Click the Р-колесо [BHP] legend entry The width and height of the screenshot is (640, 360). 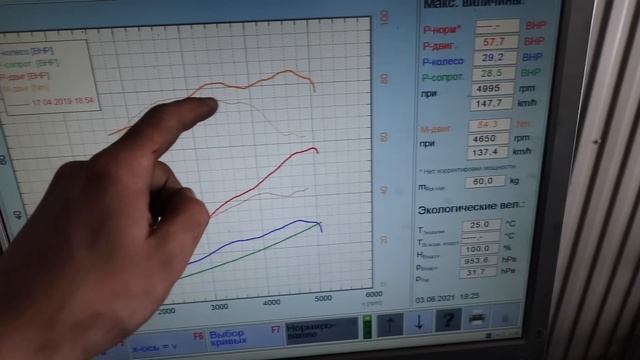tap(27, 52)
